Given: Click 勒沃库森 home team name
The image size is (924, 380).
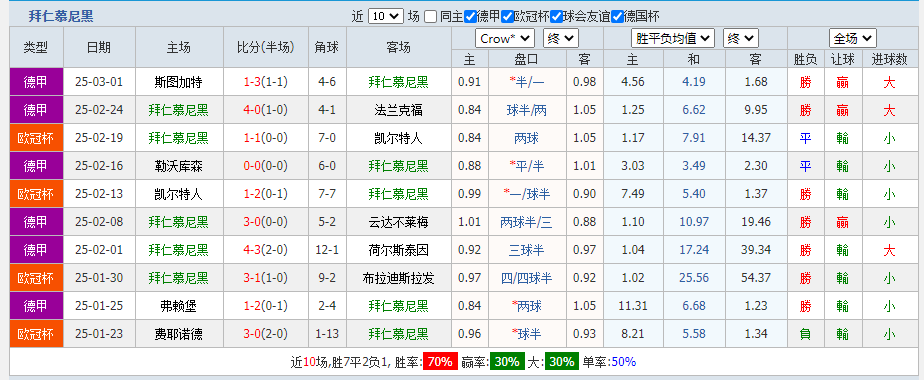Looking at the screenshot, I should [x=179, y=166].
